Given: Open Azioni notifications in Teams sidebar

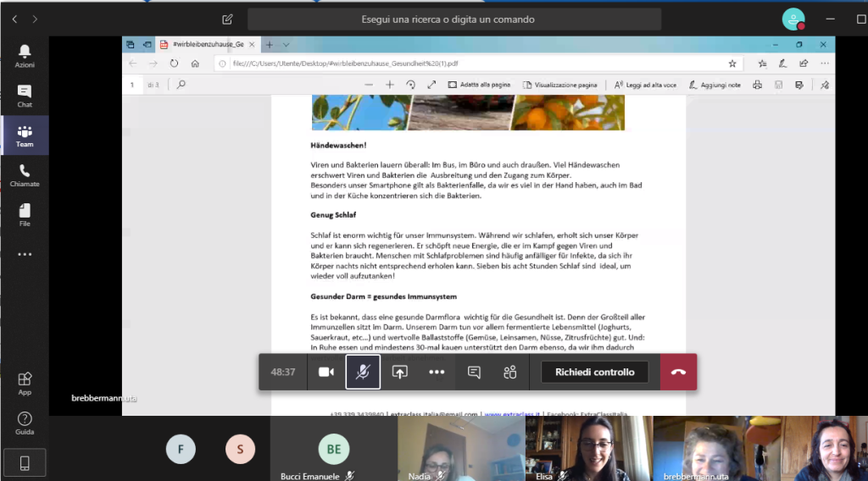Looking at the screenshot, I should [25, 56].
